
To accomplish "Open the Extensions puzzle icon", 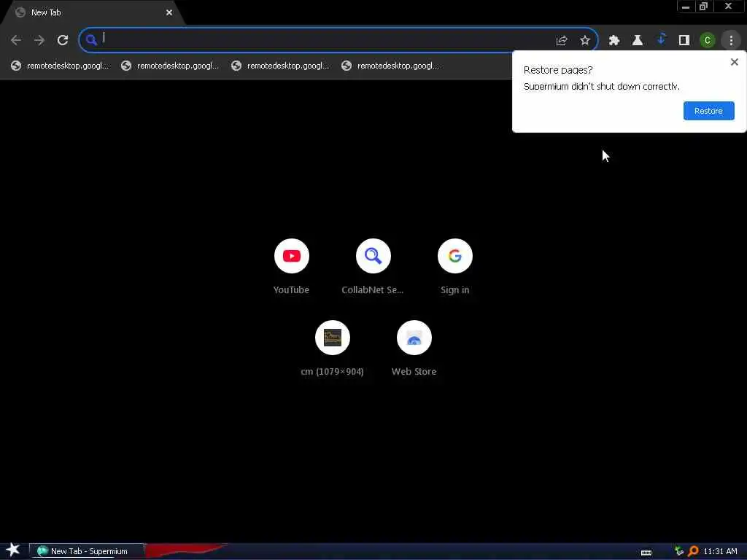I will tap(614, 41).
